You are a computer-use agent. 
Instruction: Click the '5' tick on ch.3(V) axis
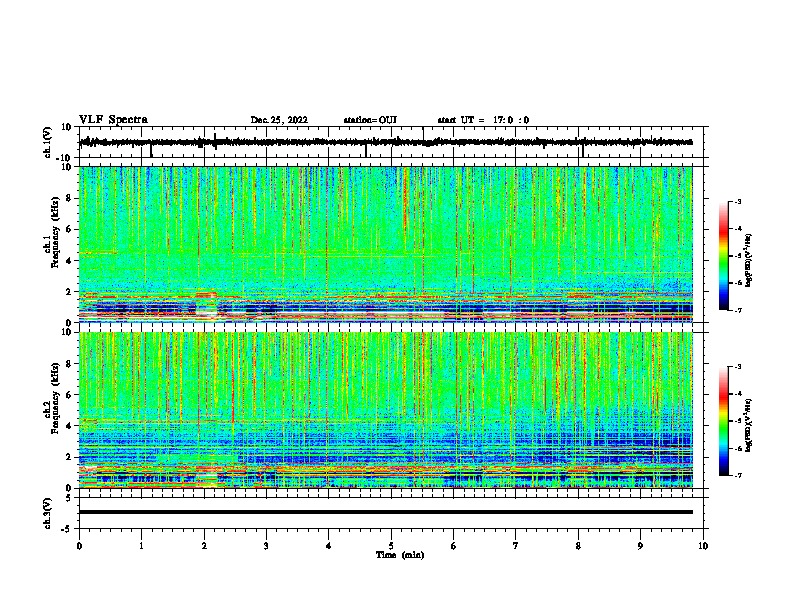click(x=70, y=498)
